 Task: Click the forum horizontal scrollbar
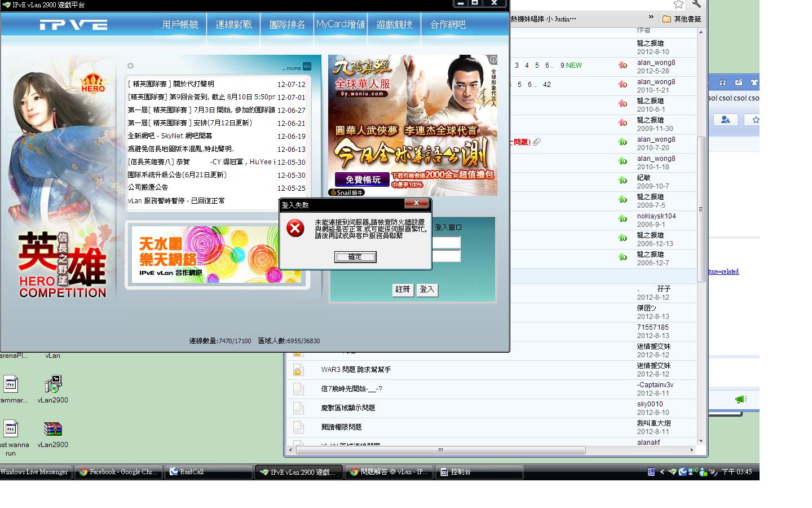pos(440,450)
